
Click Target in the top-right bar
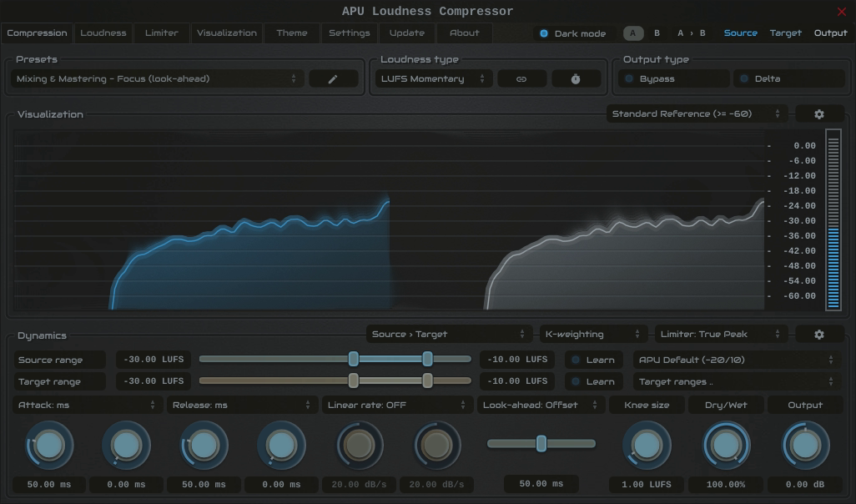[x=786, y=33]
